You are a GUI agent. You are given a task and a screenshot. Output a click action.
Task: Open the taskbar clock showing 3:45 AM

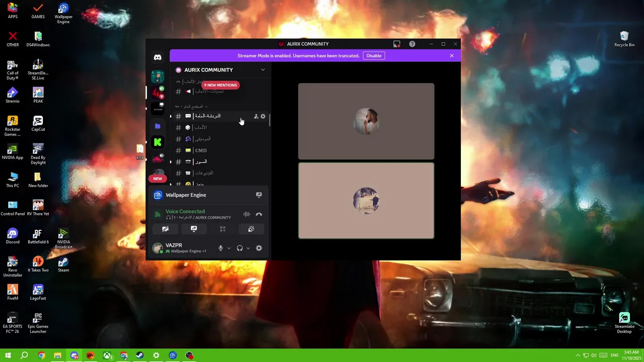point(631,355)
